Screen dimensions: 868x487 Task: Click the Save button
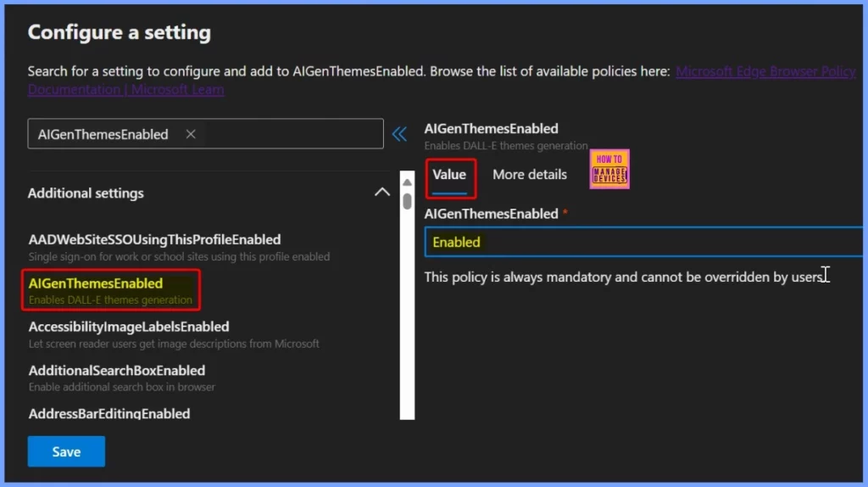point(66,451)
